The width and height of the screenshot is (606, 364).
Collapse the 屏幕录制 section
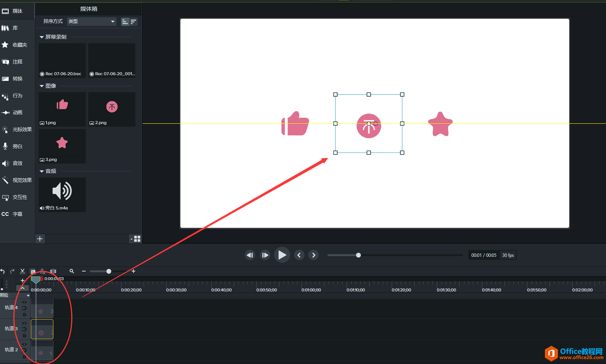[42, 37]
